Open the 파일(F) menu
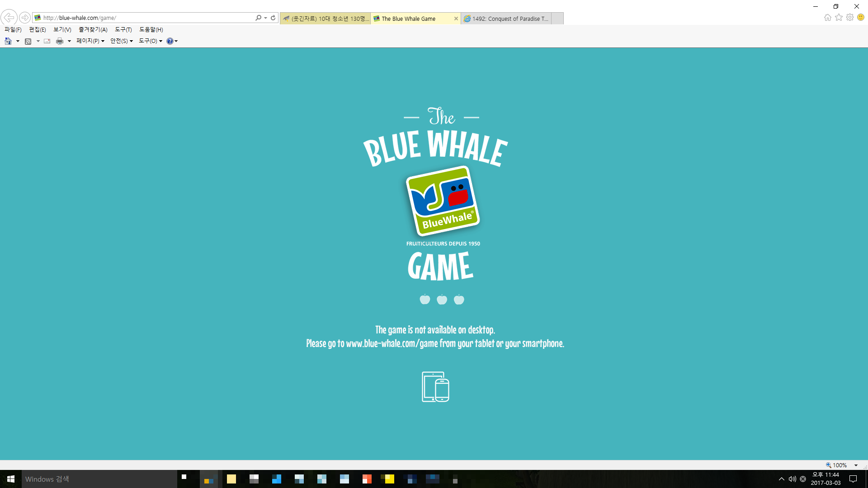This screenshot has height=488, width=868. coord(13,29)
